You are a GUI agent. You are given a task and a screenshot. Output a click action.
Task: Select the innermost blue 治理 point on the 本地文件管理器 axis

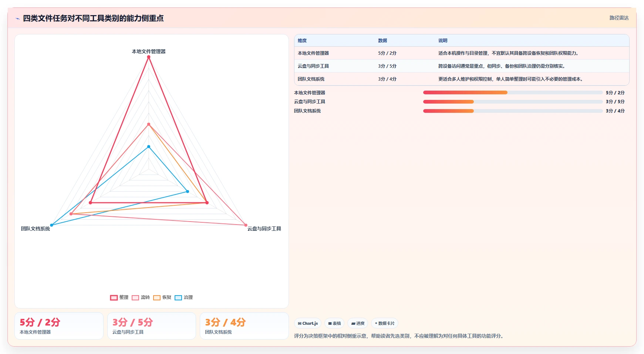tap(149, 147)
